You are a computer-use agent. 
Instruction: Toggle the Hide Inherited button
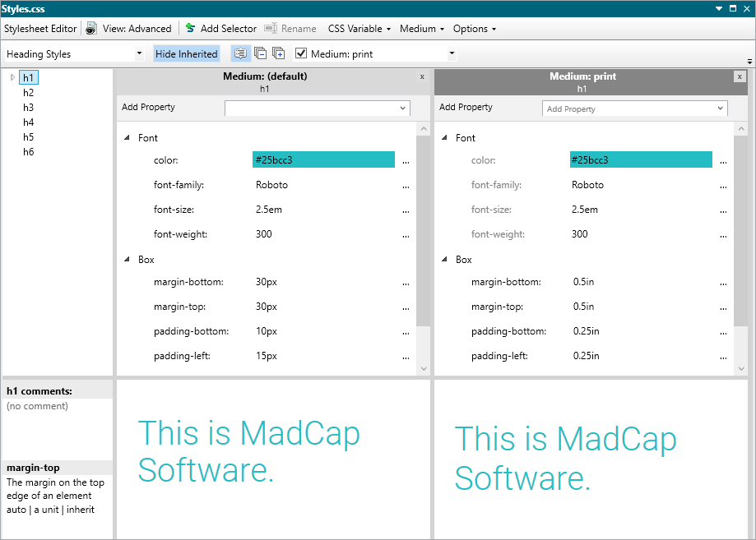pyautogui.click(x=187, y=54)
